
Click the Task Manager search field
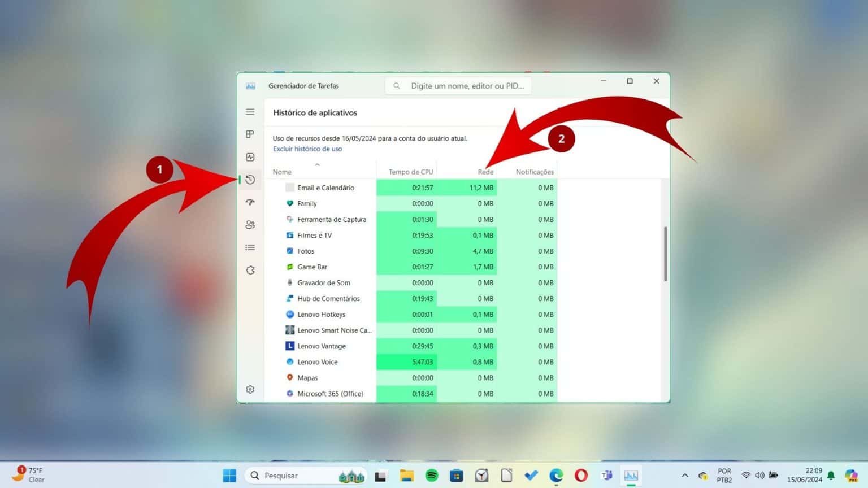458,86
